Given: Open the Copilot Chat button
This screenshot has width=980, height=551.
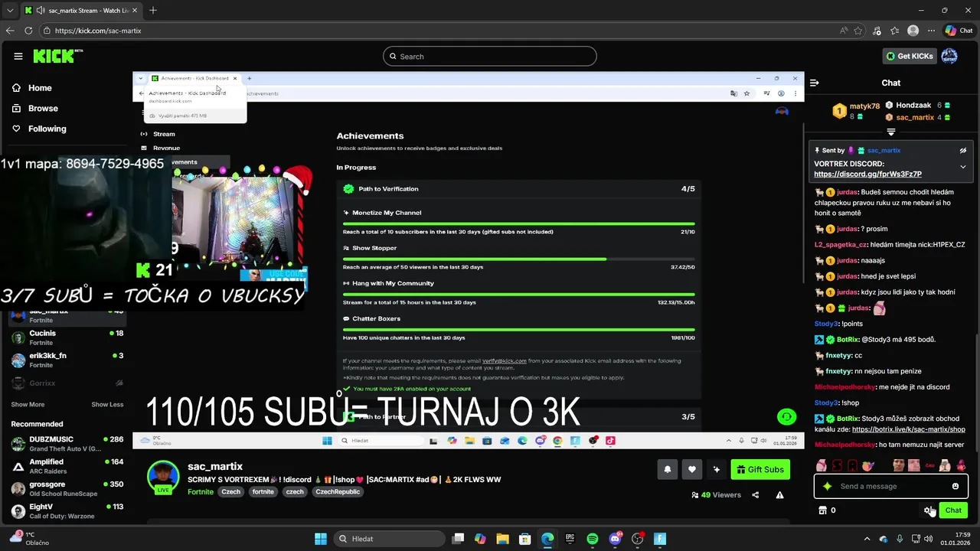Looking at the screenshot, I should click(959, 31).
